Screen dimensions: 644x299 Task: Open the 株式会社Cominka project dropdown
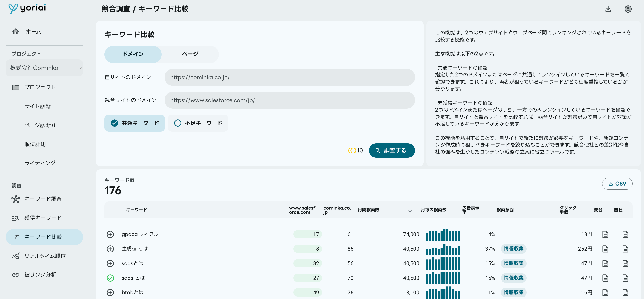[44, 68]
